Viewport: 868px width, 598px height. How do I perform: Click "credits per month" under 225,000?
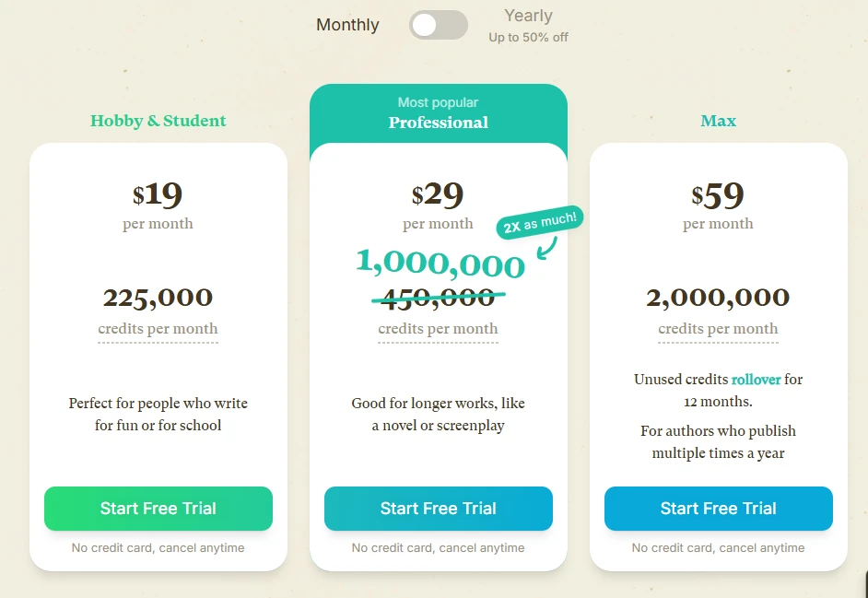coord(158,329)
